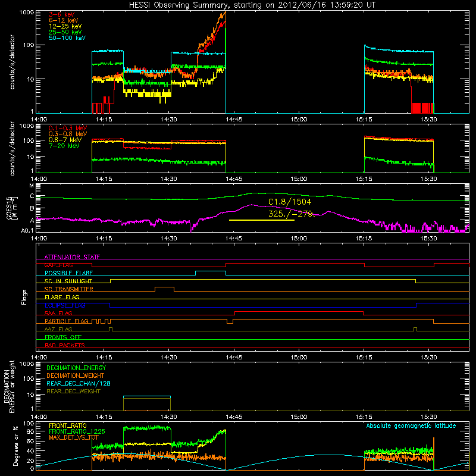The width and height of the screenshot is (476, 476).
Task: Click the A0.1 GOES scale label
Action: point(27,231)
